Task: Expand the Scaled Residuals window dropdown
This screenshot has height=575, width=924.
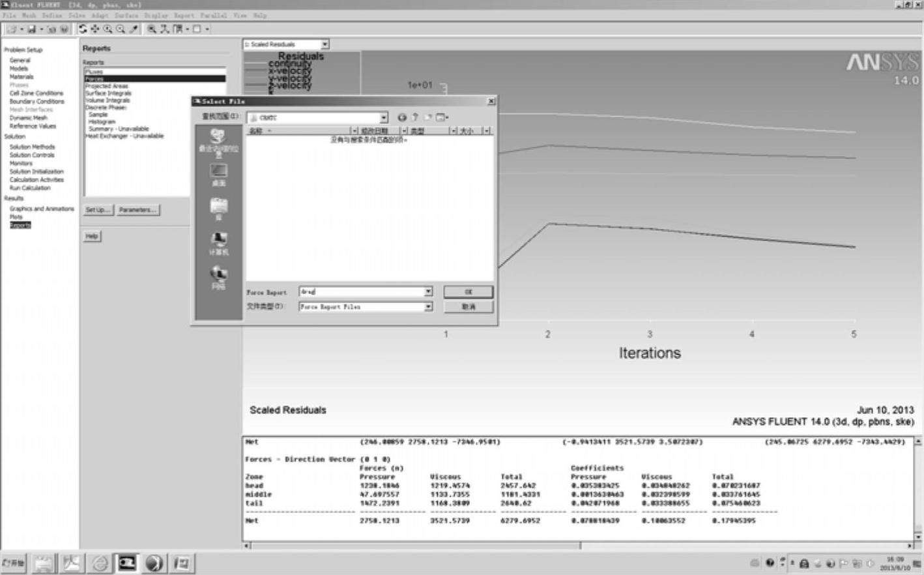Action: (x=325, y=44)
